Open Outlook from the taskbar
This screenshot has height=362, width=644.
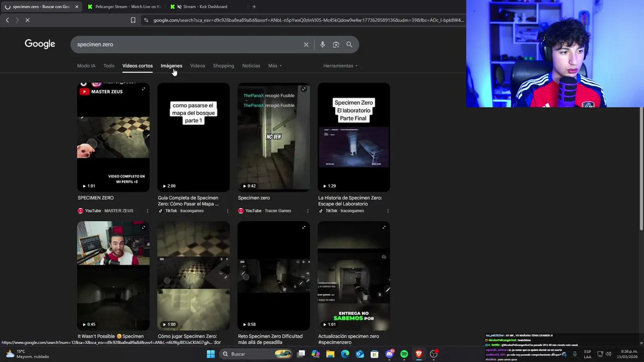point(360,354)
